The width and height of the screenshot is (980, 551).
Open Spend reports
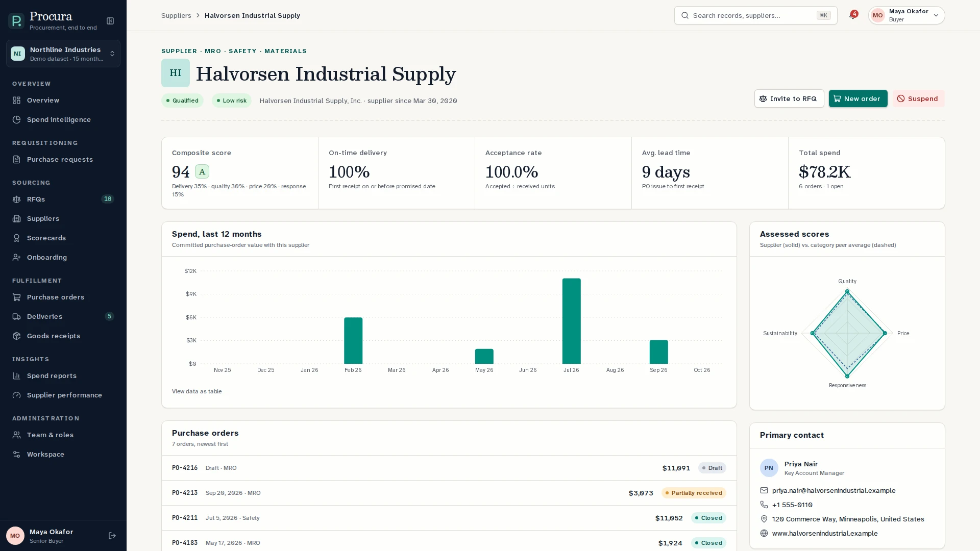[x=63, y=376]
